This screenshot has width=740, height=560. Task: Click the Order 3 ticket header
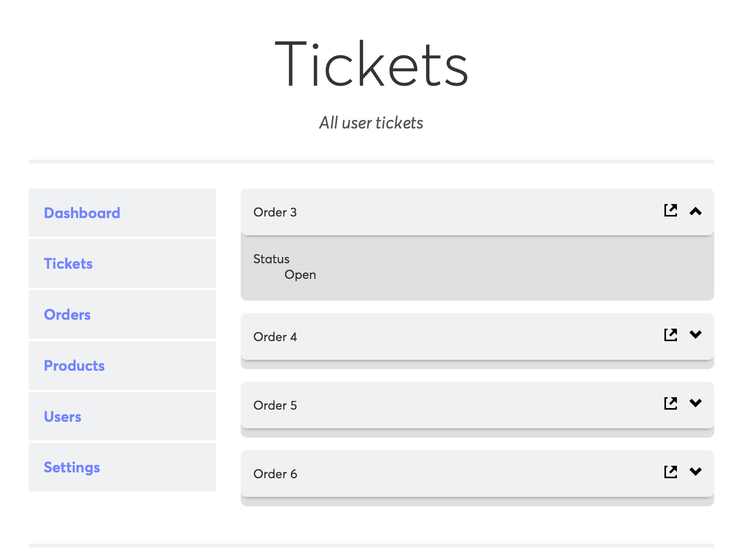pos(428,212)
